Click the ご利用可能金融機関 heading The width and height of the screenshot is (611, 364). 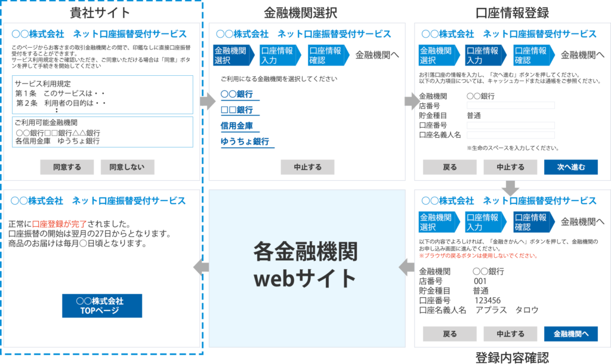pos(46,122)
